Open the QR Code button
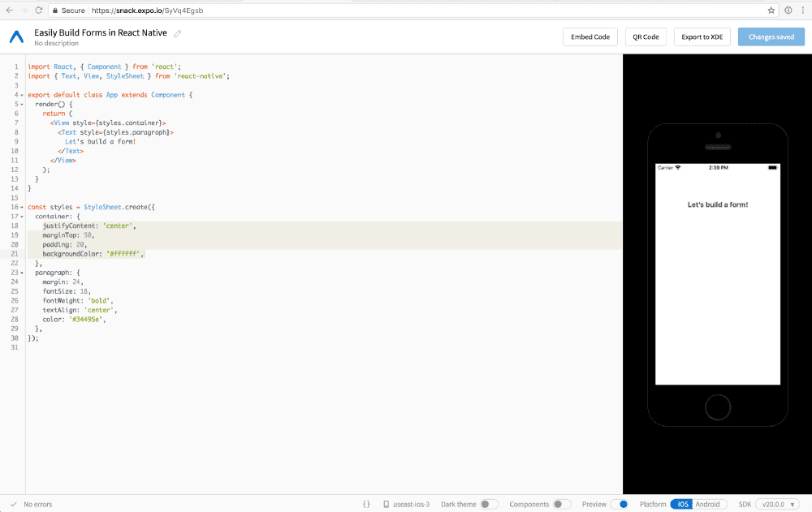Screen dimensions: 812x512 click(x=646, y=37)
